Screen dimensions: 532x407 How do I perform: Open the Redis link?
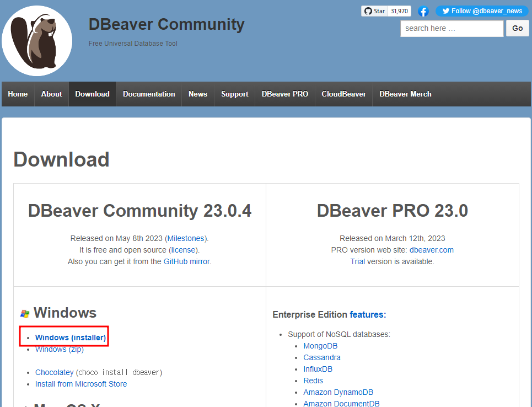click(x=313, y=381)
